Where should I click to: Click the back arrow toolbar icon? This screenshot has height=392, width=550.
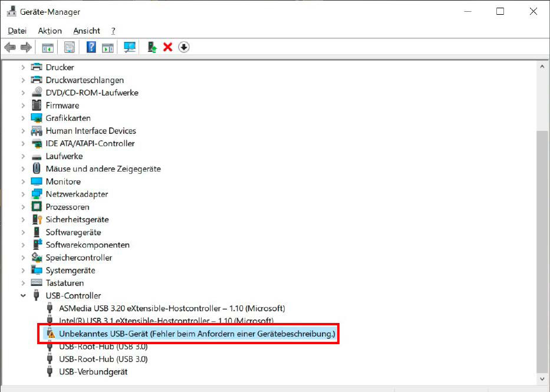point(10,47)
